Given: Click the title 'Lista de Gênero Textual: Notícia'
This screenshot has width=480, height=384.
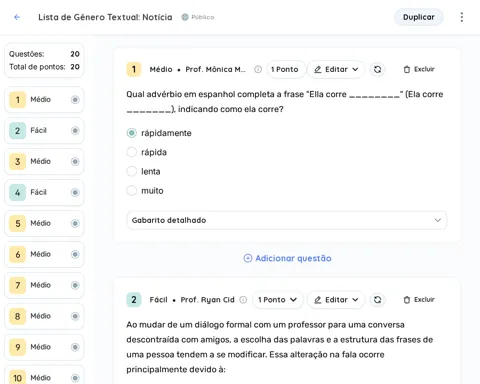Looking at the screenshot, I should point(105,17).
